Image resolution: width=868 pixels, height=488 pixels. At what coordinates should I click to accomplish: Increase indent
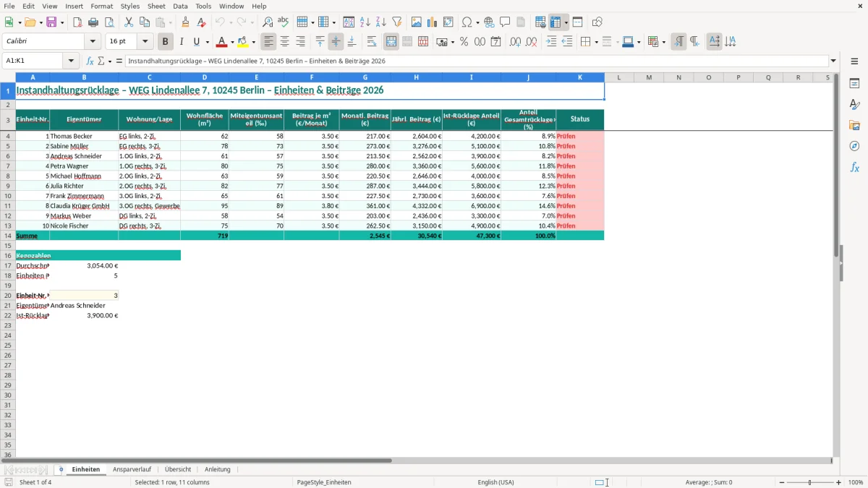(551, 42)
